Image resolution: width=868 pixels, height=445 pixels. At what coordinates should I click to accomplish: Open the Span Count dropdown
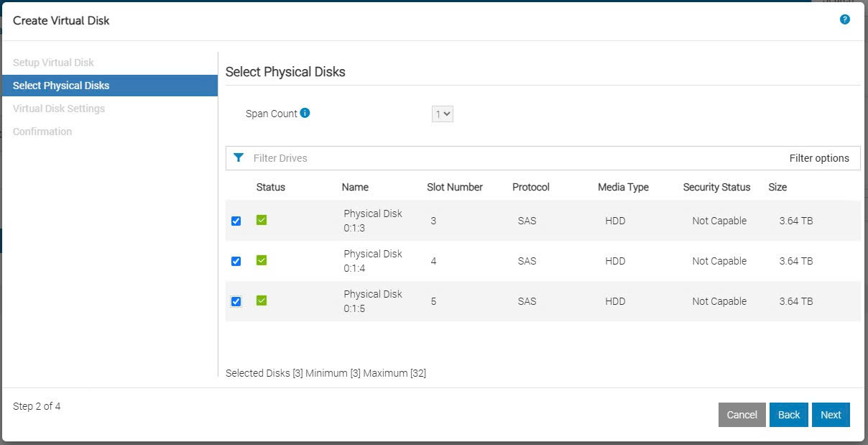click(x=442, y=114)
